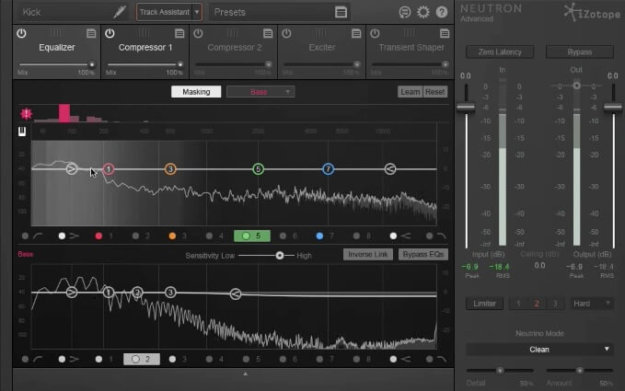Open the undo history icon
The width and height of the screenshot is (625, 391).
[405, 12]
